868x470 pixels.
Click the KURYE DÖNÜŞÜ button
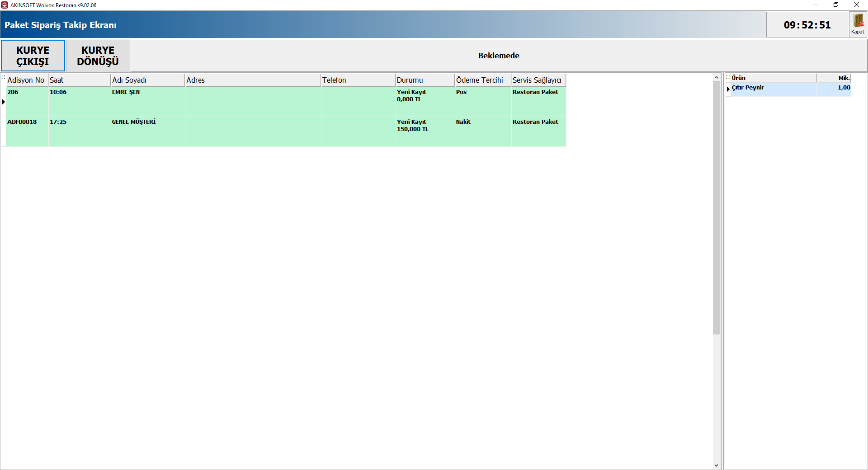coord(98,56)
